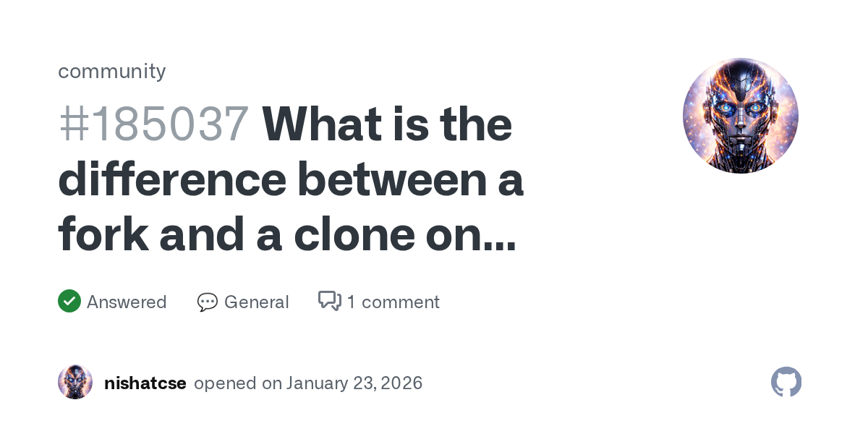Screen dimensions: 868x434
Task: Open the GitHub Octocat logo
Action: point(786,382)
